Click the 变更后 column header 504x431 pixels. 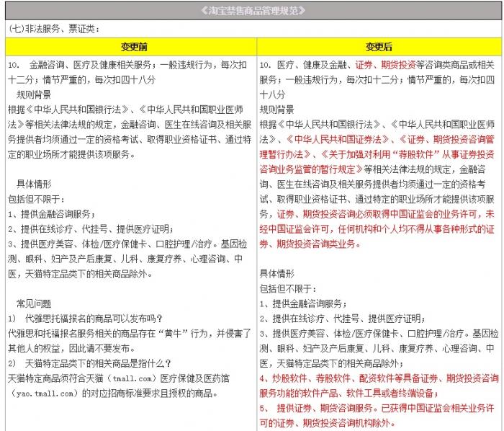pyautogui.click(x=379, y=47)
